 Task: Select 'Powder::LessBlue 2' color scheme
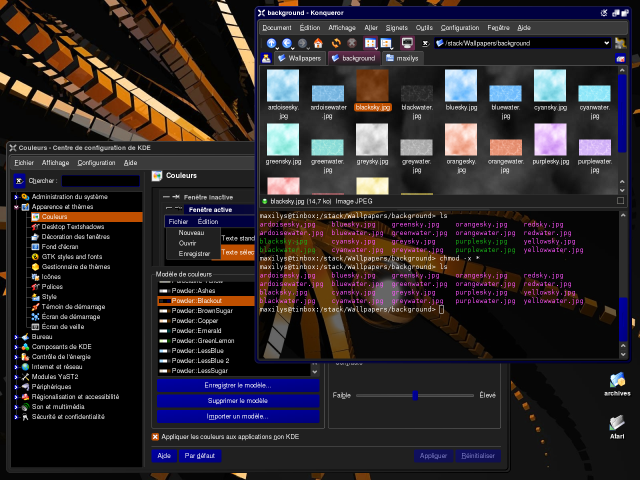[200, 361]
